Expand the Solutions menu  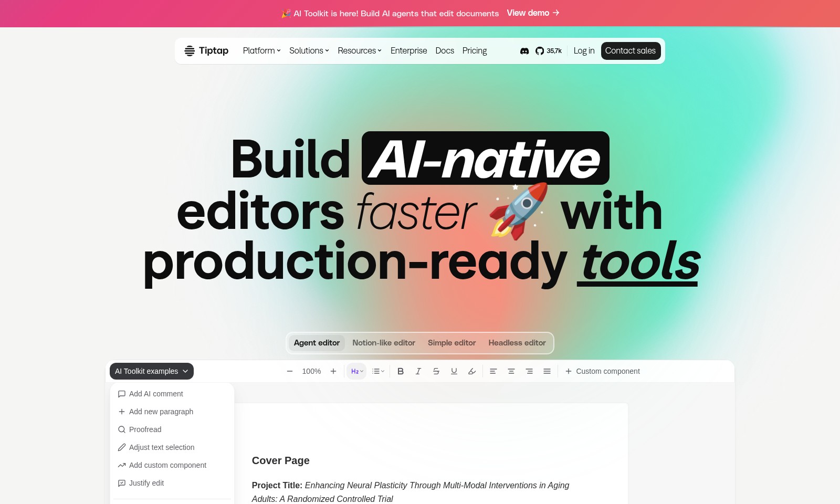coord(309,51)
